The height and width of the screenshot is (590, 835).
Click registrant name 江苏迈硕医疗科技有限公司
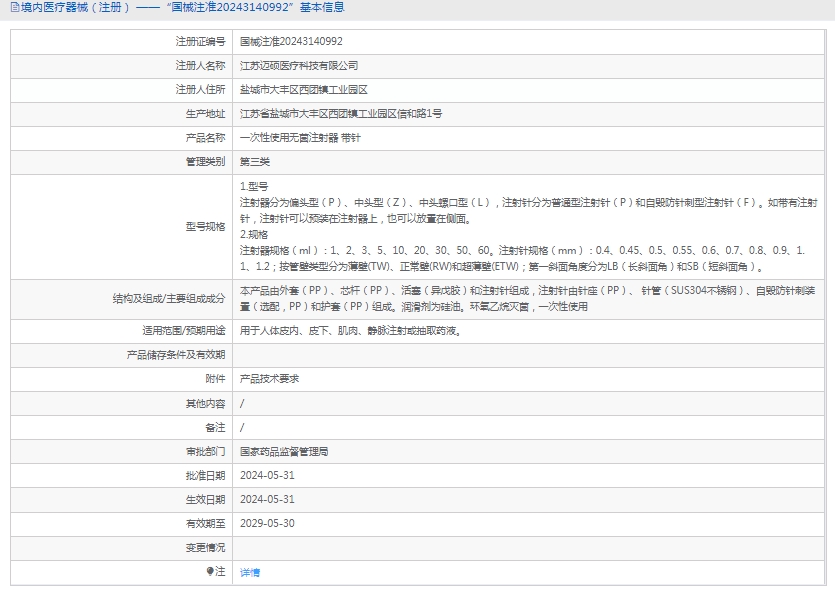[x=299, y=66]
